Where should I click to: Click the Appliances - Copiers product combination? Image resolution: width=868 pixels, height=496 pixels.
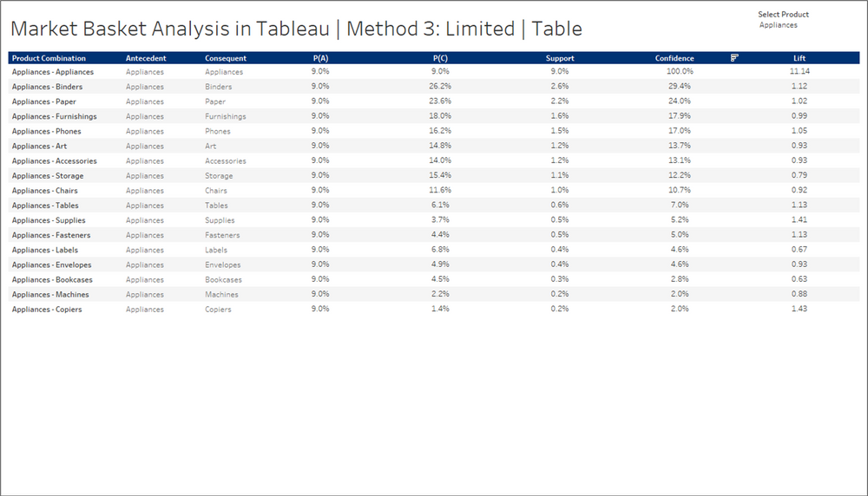click(47, 310)
